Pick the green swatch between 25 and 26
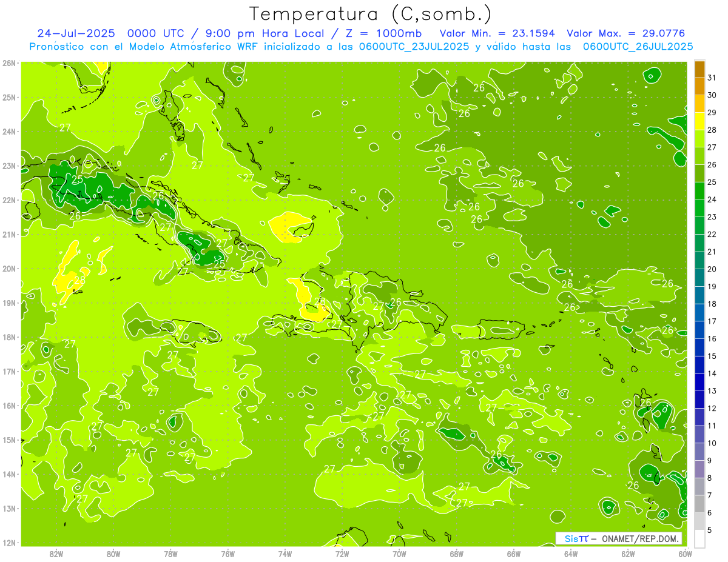The image size is (728, 562). [699, 173]
